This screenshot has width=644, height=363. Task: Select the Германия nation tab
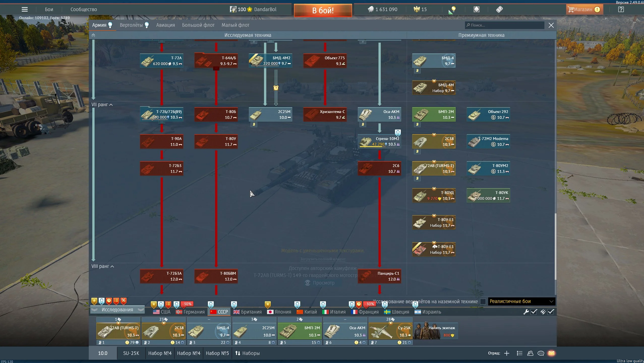190,312
